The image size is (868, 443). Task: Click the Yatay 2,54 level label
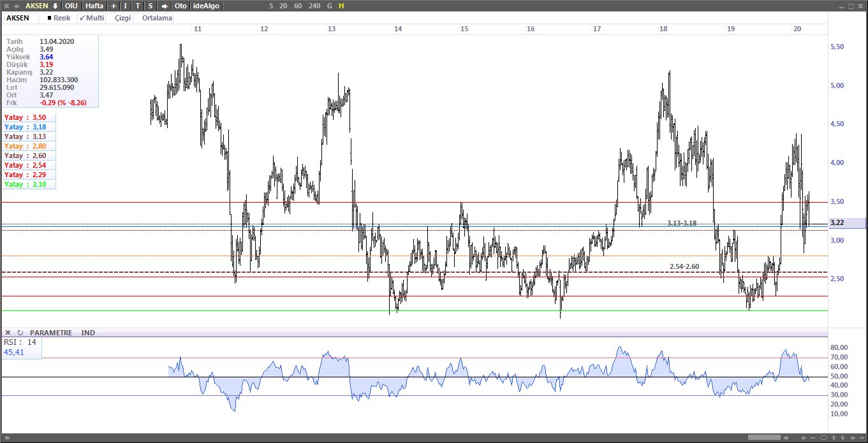click(29, 165)
